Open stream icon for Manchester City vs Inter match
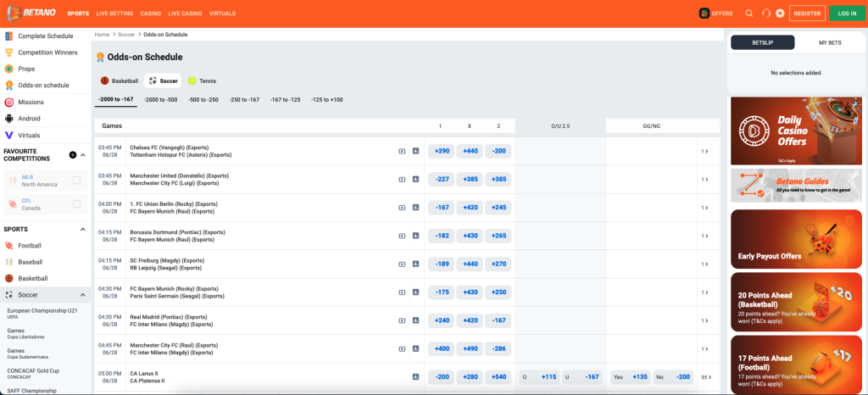The image size is (868, 395). click(403, 349)
